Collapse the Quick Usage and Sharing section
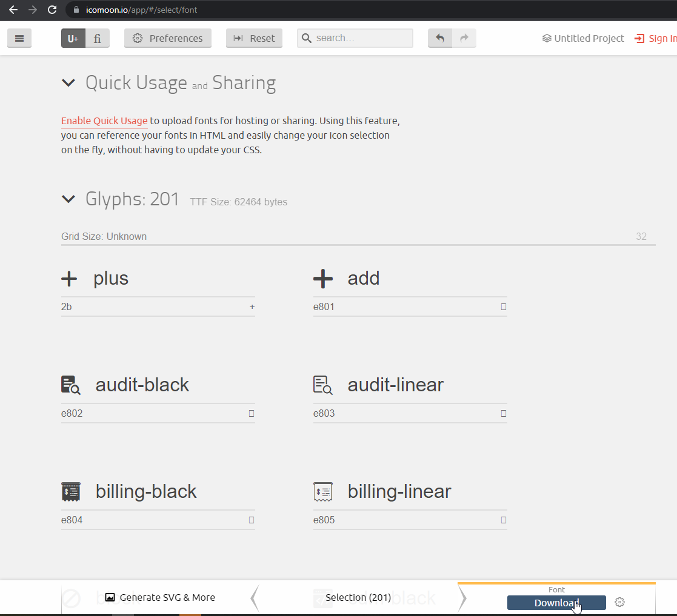 [x=68, y=82]
